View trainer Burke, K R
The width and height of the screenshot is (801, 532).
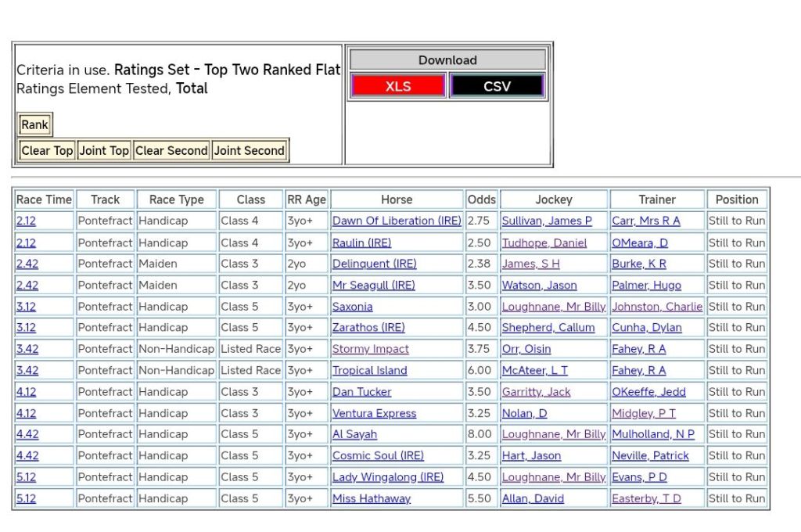pyautogui.click(x=638, y=264)
